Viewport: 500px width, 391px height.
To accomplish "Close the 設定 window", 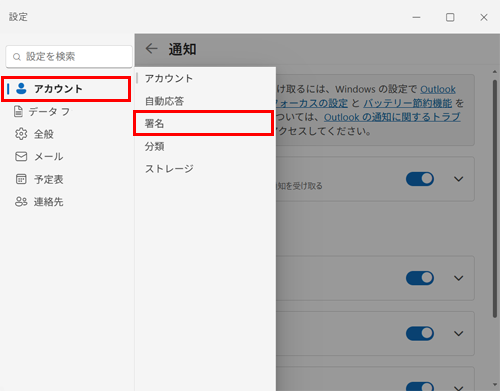I will tap(484, 17).
